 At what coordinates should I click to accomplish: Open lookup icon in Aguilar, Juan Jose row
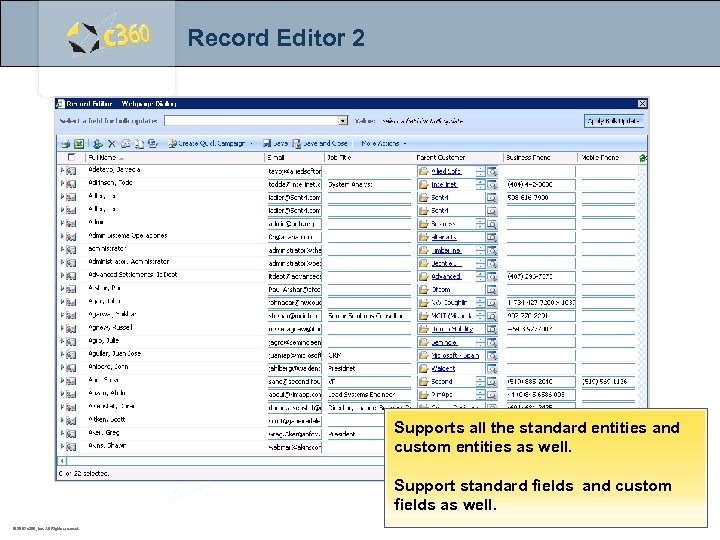(492, 355)
